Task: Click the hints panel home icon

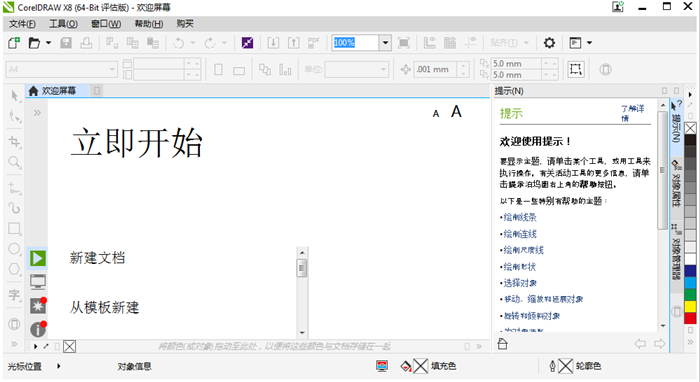Action: 503,344
